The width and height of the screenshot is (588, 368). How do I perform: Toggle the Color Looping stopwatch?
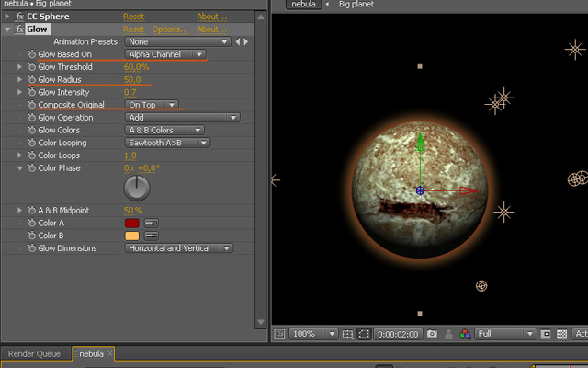click(32, 143)
